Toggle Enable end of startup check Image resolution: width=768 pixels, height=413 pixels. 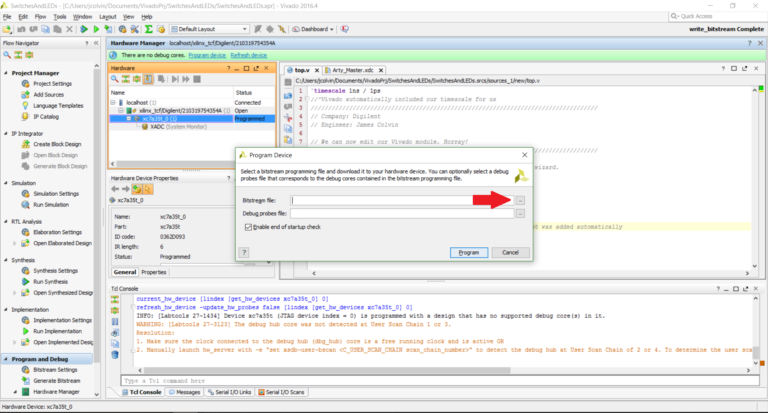247,228
